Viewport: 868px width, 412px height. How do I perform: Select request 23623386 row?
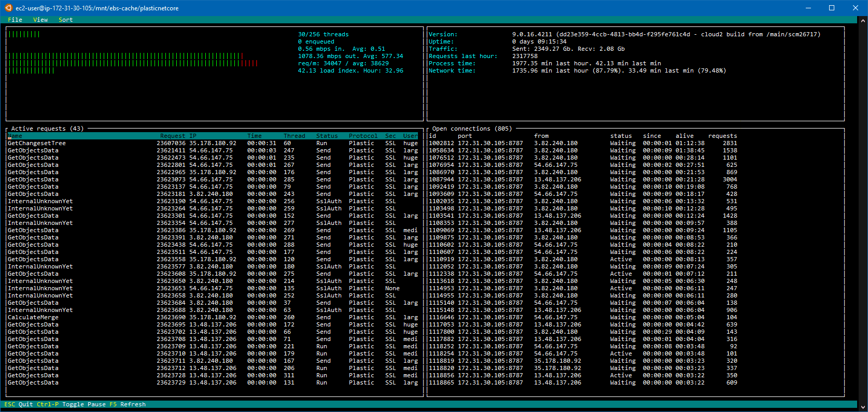pyautogui.click(x=213, y=230)
